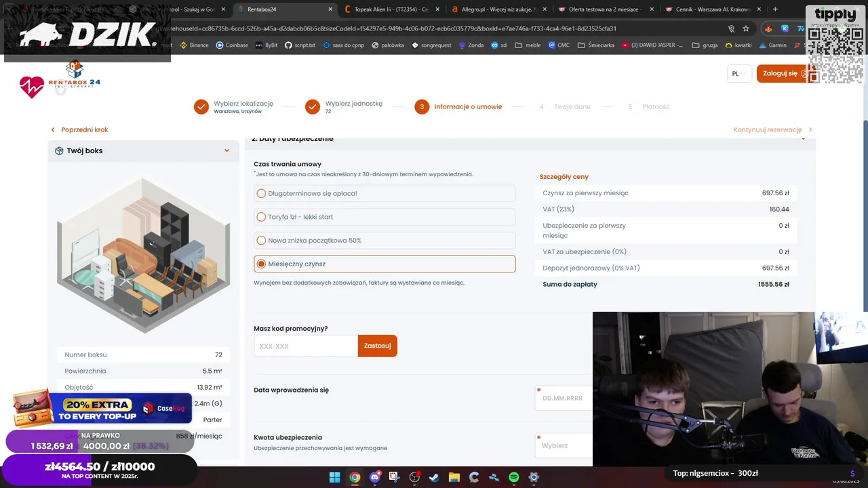Open the Zonda bookmark

[x=471, y=45]
